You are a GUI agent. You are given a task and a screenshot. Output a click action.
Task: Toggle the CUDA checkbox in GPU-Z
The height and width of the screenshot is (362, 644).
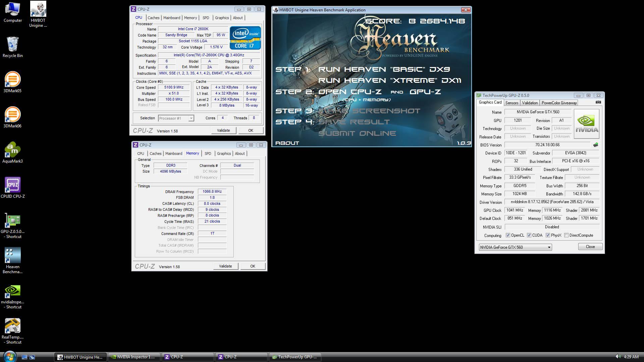(x=529, y=235)
